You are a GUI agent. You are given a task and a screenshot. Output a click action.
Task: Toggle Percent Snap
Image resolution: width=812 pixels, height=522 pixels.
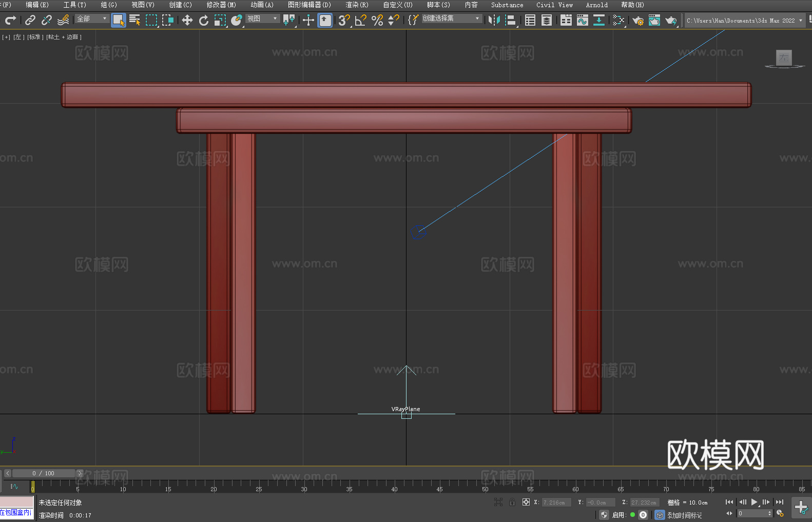(377, 20)
